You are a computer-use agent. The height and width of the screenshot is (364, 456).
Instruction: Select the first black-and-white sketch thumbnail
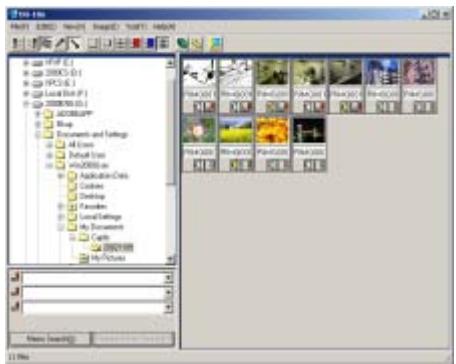[199, 72]
